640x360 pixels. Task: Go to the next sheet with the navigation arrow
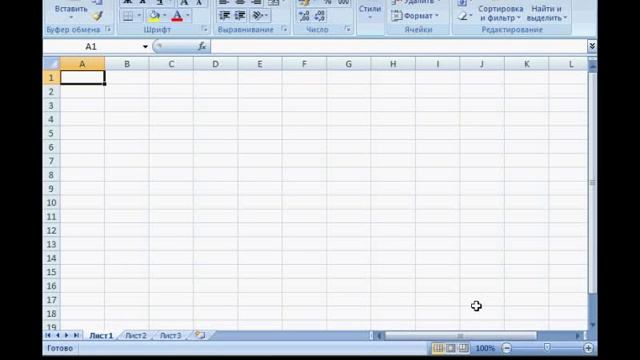pyautogui.click(x=67, y=336)
